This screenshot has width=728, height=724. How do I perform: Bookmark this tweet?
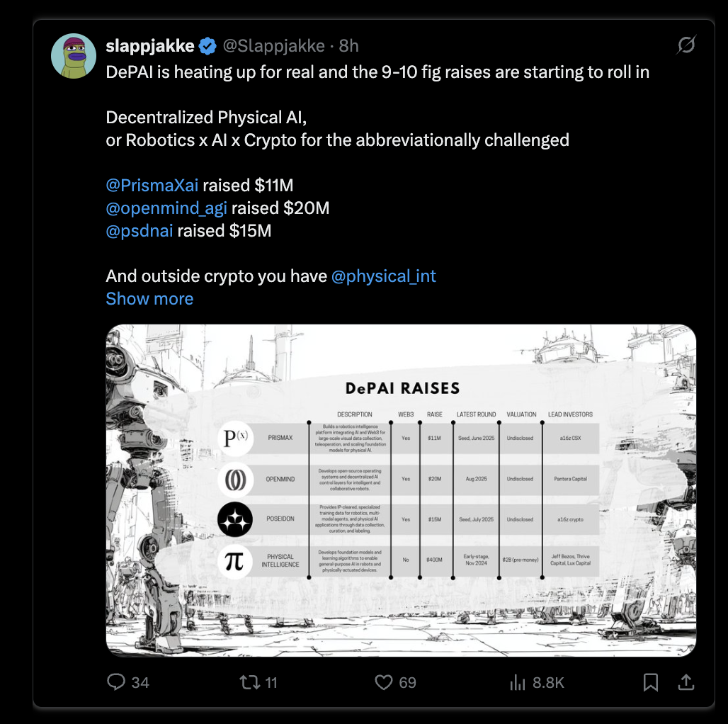coord(651,682)
